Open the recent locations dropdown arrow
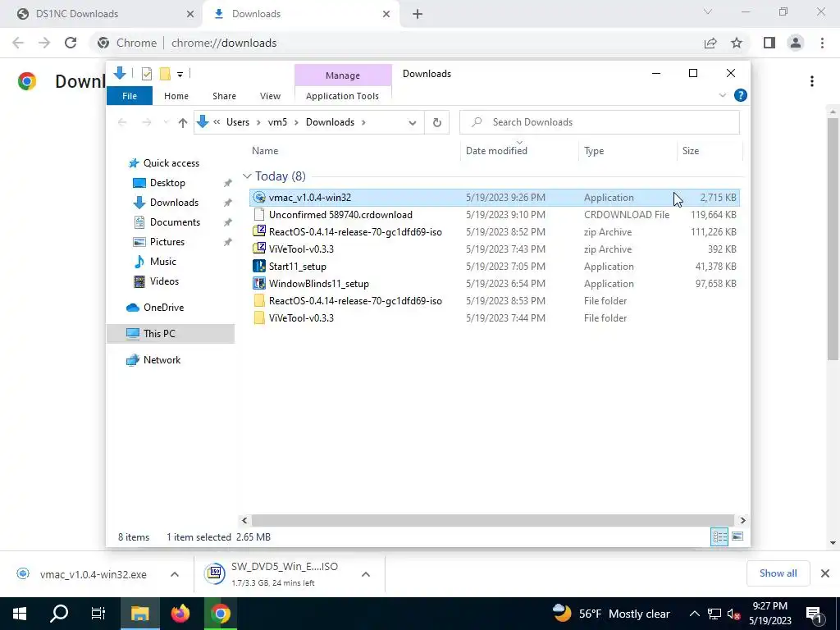The image size is (840, 630). [166, 123]
